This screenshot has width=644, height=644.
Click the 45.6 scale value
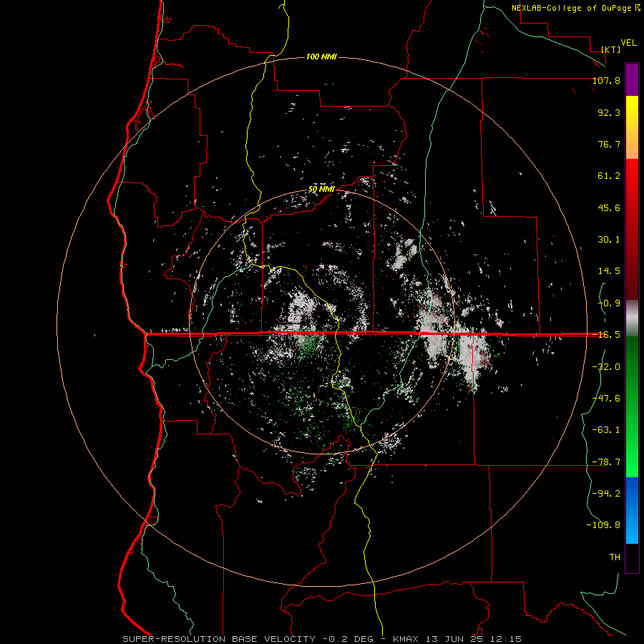tap(609, 208)
